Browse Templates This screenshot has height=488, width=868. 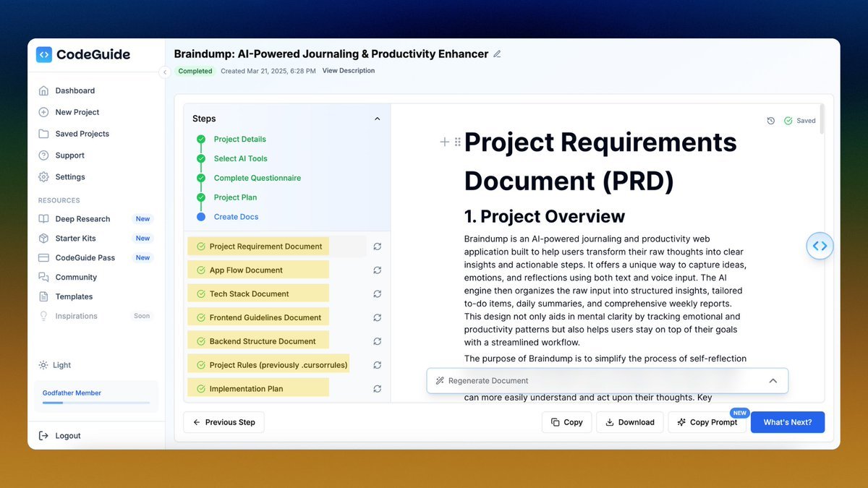pyautogui.click(x=74, y=297)
